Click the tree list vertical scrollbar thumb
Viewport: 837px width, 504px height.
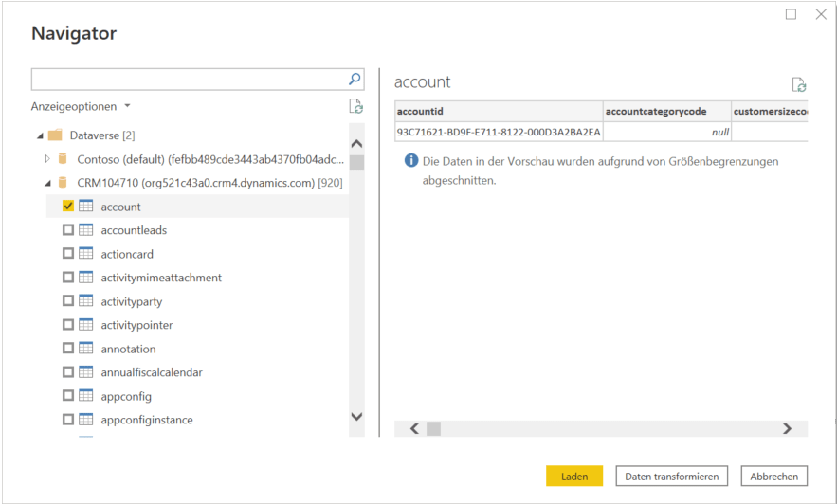point(356,162)
